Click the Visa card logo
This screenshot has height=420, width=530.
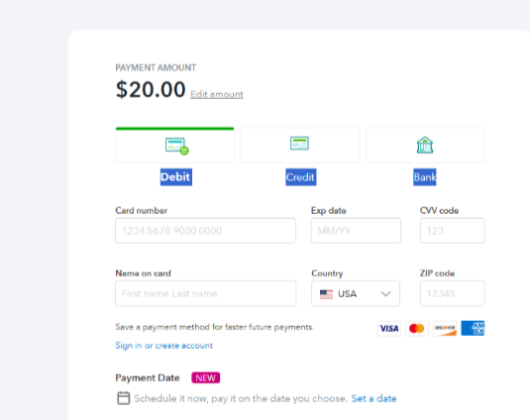[389, 329]
